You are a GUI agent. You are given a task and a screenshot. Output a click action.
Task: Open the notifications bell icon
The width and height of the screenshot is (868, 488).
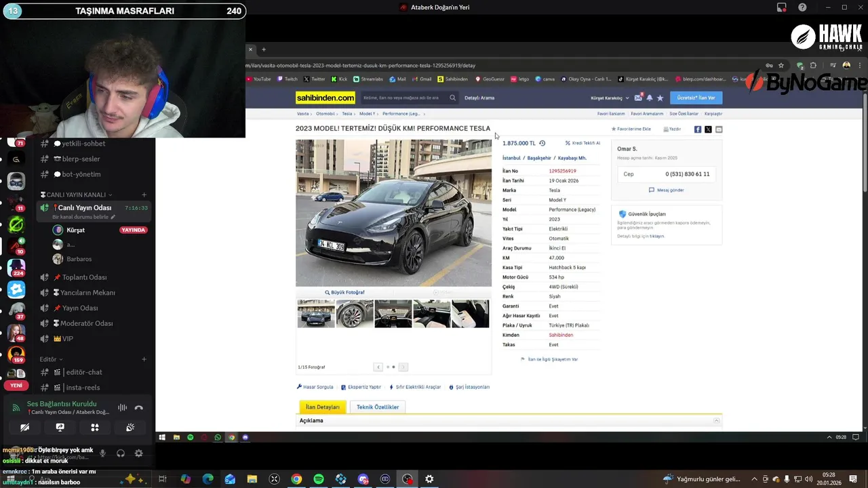coord(649,98)
